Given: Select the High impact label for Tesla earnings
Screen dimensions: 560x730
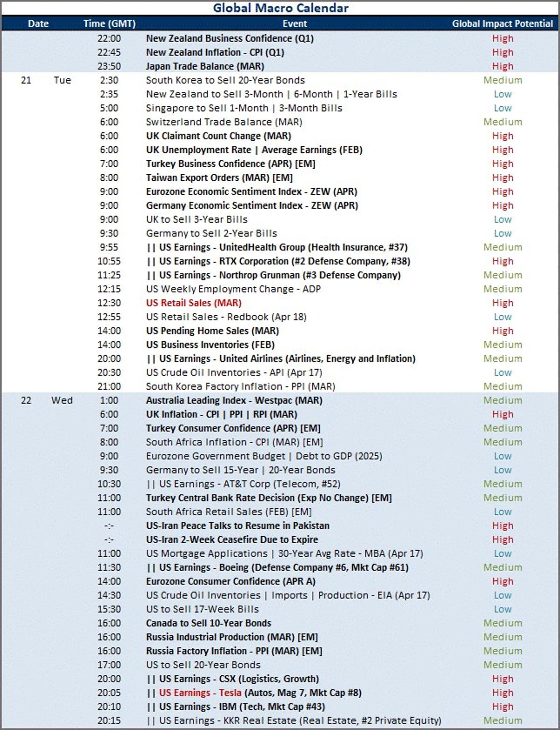Looking at the screenshot, I should click(x=503, y=693).
